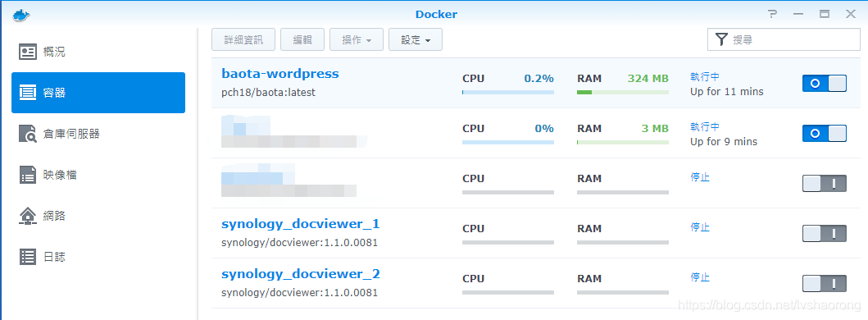Click the 日誌 log sidebar icon
Viewport: 868px width, 320px height.
(28, 257)
